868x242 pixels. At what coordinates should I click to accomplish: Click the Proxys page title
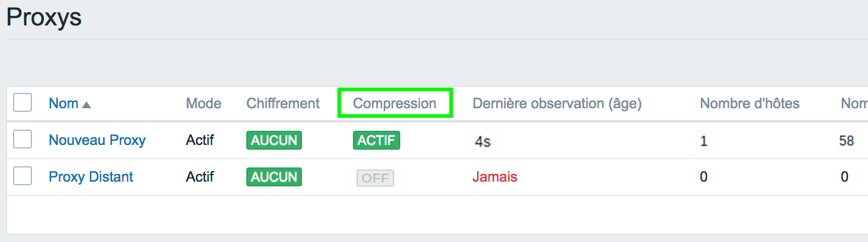tap(44, 18)
